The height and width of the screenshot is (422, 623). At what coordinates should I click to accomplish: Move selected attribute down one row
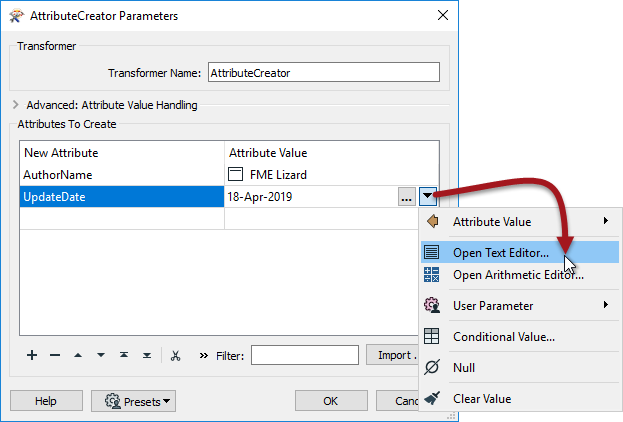click(x=101, y=355)
